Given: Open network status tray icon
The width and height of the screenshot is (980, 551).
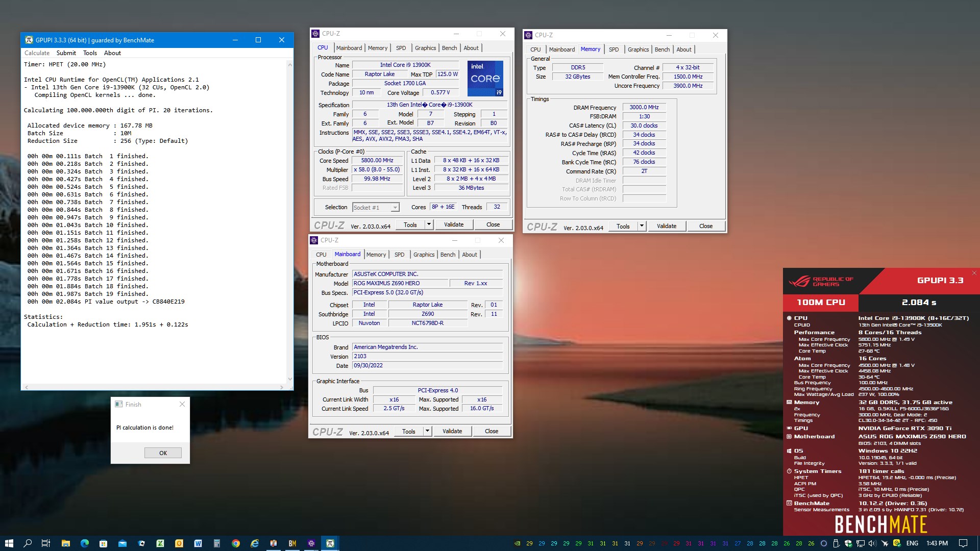Looking at the screenshot, I should (x=860, y=543).
